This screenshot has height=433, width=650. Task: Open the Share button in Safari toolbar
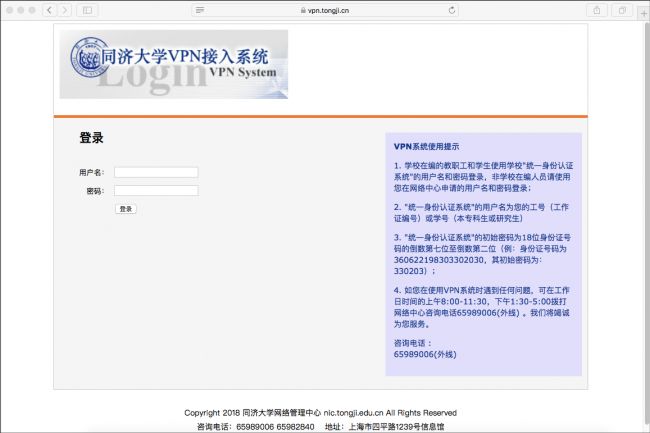(597, 10)
